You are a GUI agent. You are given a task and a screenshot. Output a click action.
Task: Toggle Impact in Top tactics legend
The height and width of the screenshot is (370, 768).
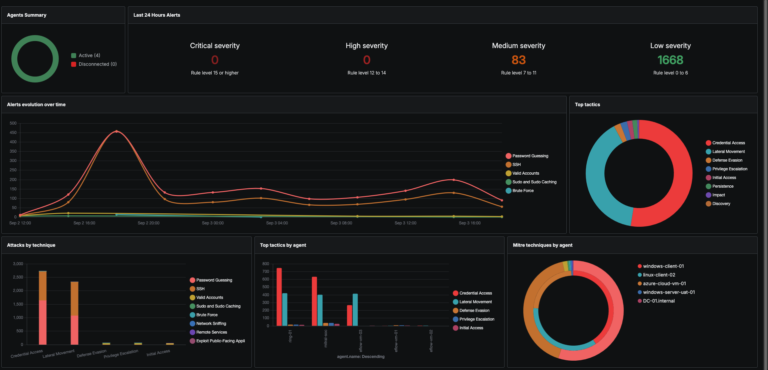point(716,195)
